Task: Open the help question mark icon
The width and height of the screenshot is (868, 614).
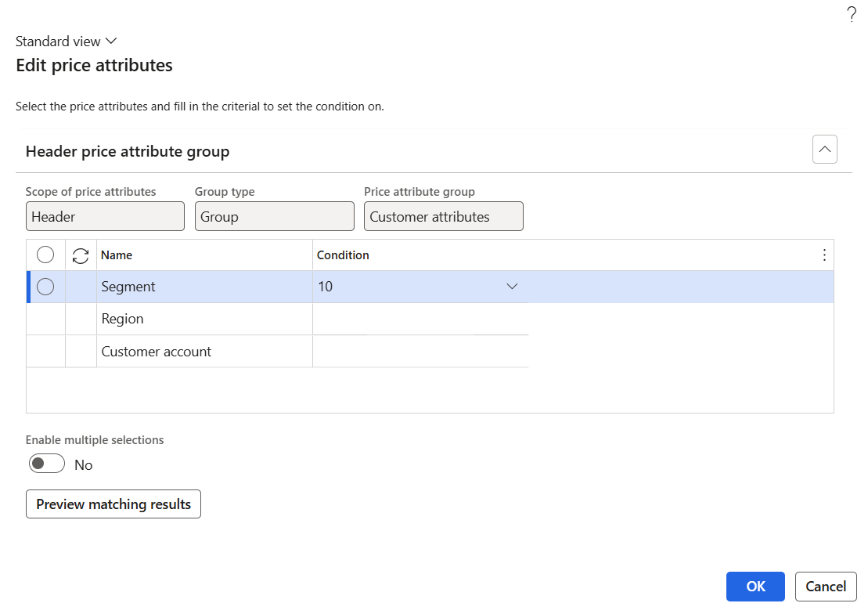Action: point(852,14)
